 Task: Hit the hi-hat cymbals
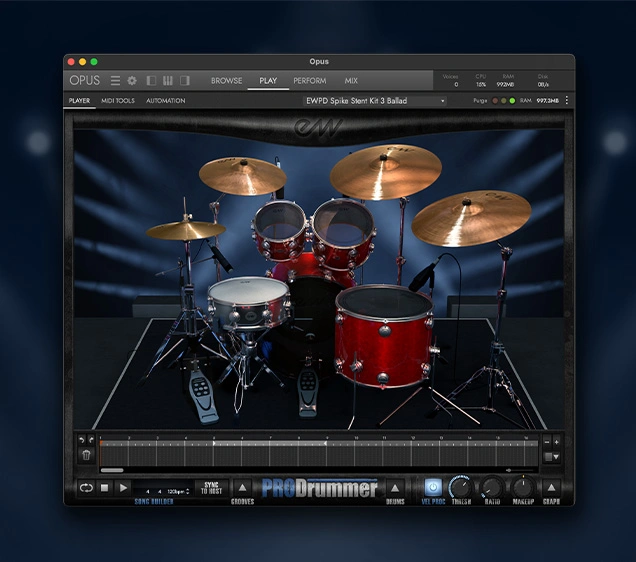(186, 231)
